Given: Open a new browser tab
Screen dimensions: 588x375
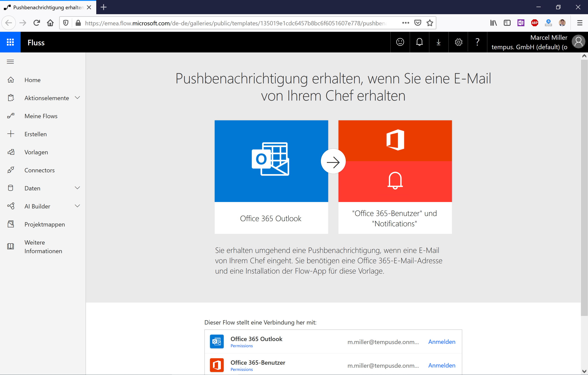Looking at the screenshot, I should tap(104, 7).
